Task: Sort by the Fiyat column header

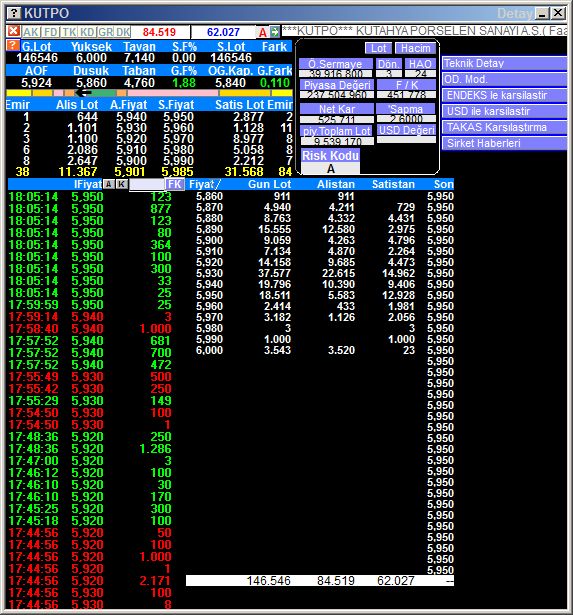Action: [x=205, y=184]
